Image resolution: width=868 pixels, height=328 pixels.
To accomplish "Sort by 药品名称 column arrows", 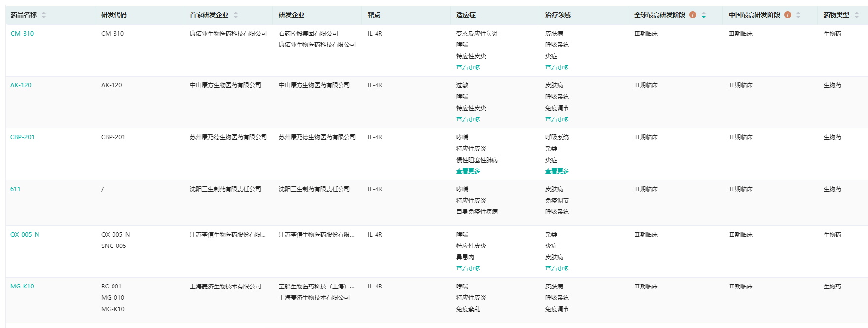I will tap(44, 15).
